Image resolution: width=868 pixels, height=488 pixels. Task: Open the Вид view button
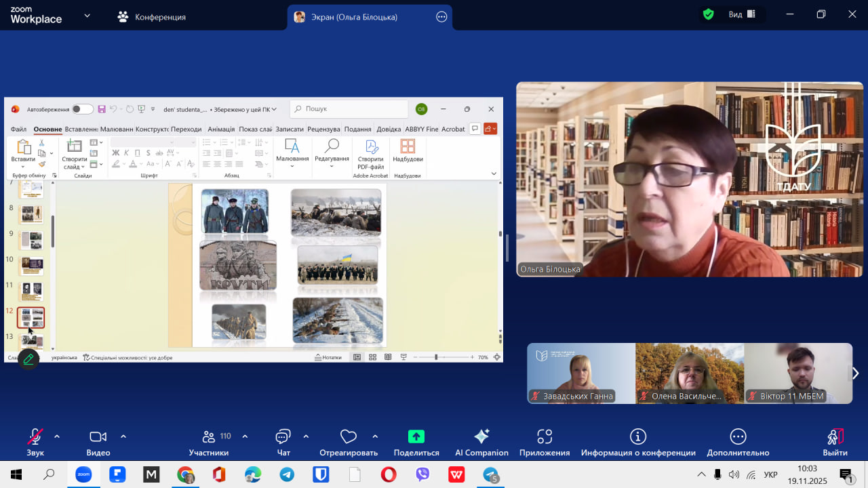click(742, 14)
